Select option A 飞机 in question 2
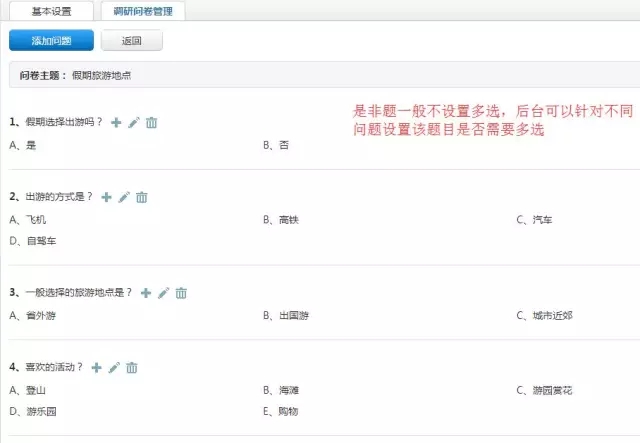Image resolution: width=640 pixels, height=443 pixels. click(28, 220)
